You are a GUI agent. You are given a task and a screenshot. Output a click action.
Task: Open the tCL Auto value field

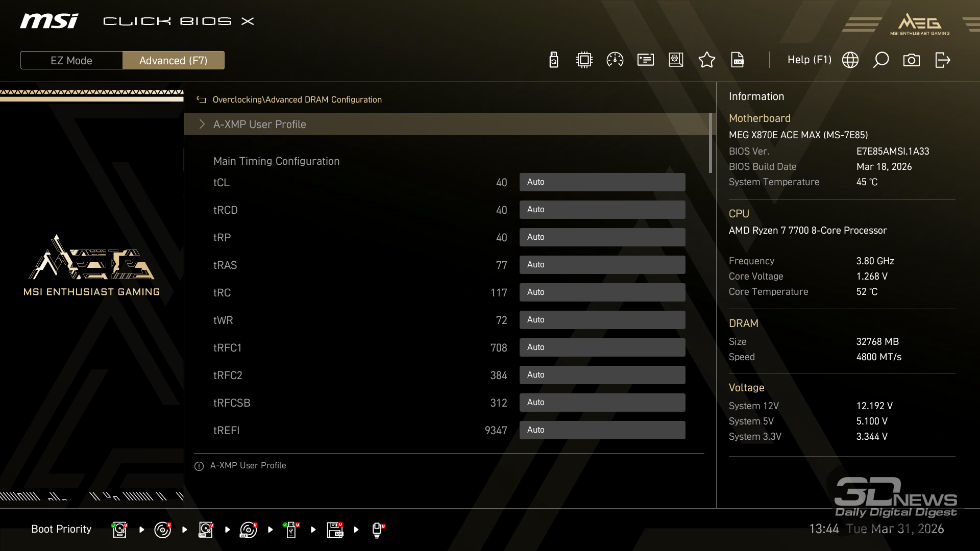click(x=602, y=182)
